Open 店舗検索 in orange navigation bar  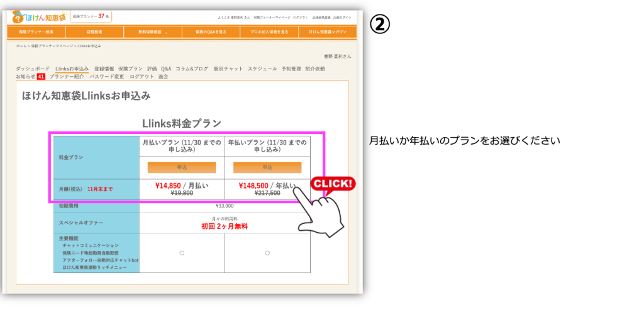(94, 31)
